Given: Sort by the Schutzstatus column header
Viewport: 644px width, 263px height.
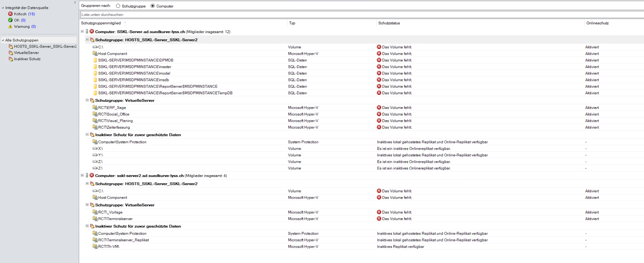Looking at the screenshot, I should 389,23.
